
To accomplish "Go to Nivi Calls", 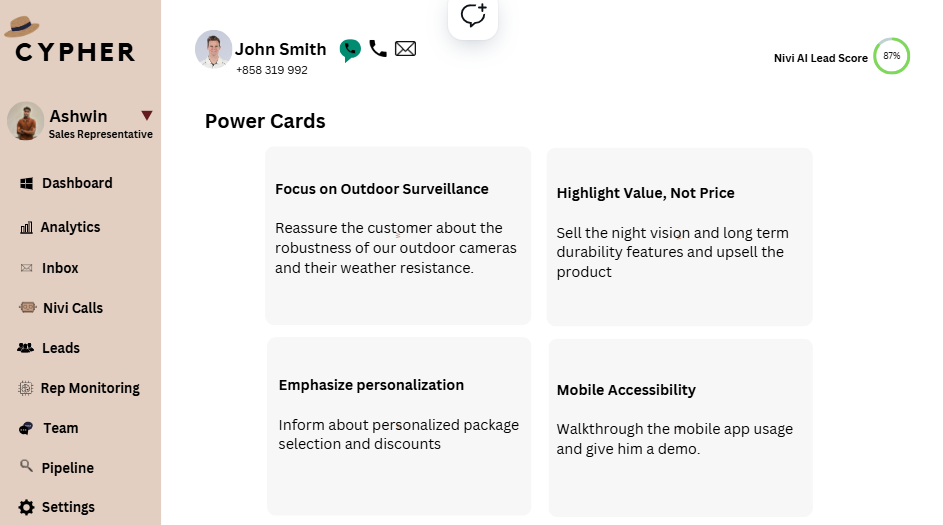I will tap(72, 308).
